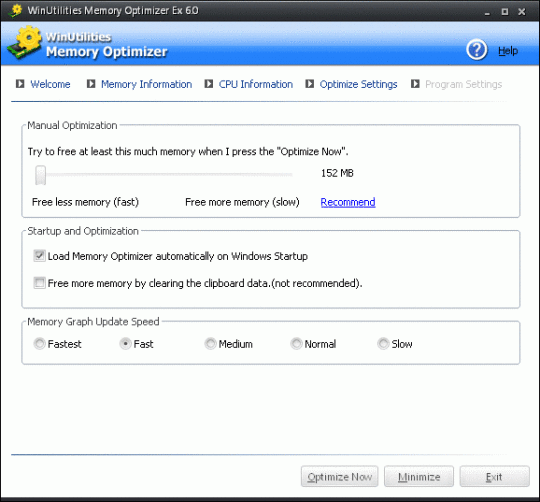Screen dimensions: 540x502
Task: Click the arrow icon beside Optimize Settings
Action: [x=310, y=84]
